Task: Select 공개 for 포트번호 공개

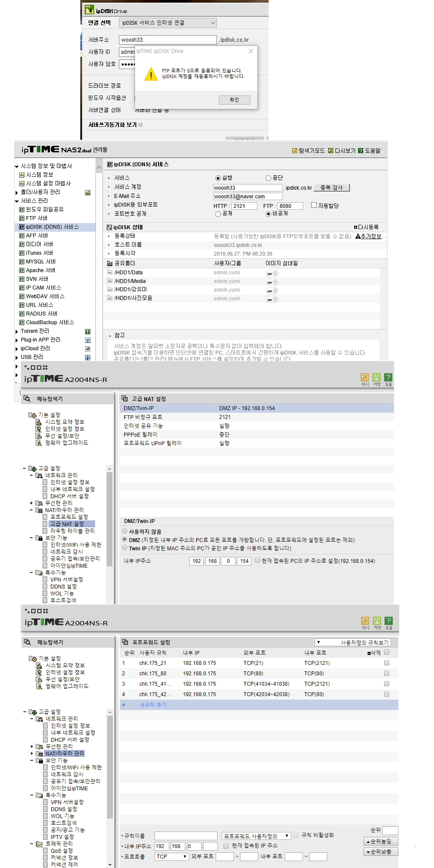Action: pos(218,214)
